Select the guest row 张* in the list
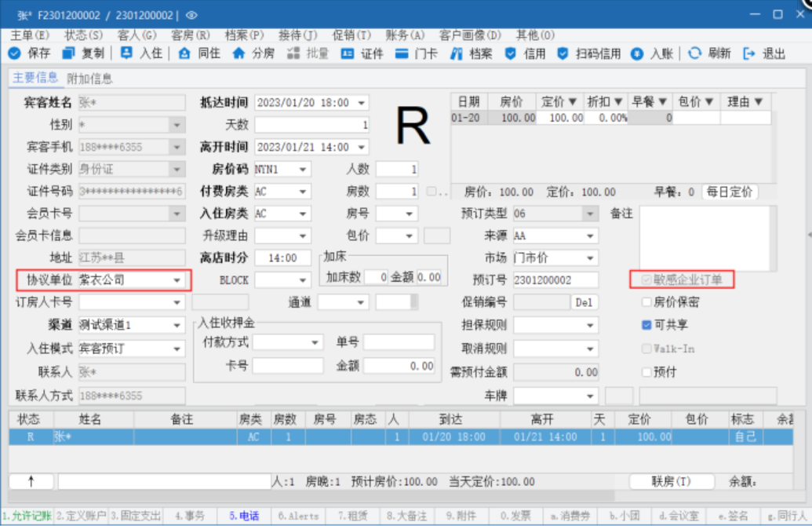Viewport: 812px width, 526px height. [401, 437]
